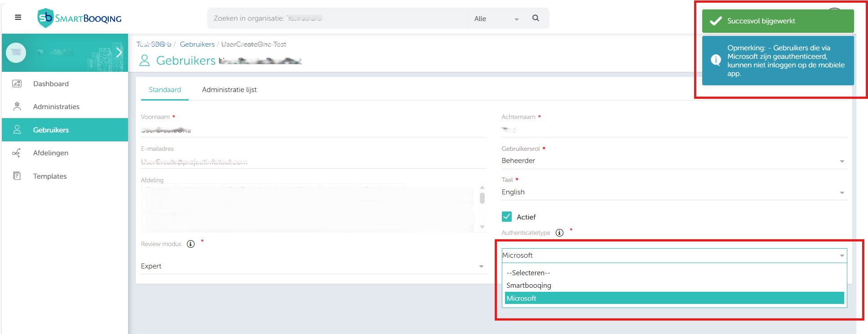
Task: Switch to the Administratie lijst tab
Action: click(x=229, y=90)
